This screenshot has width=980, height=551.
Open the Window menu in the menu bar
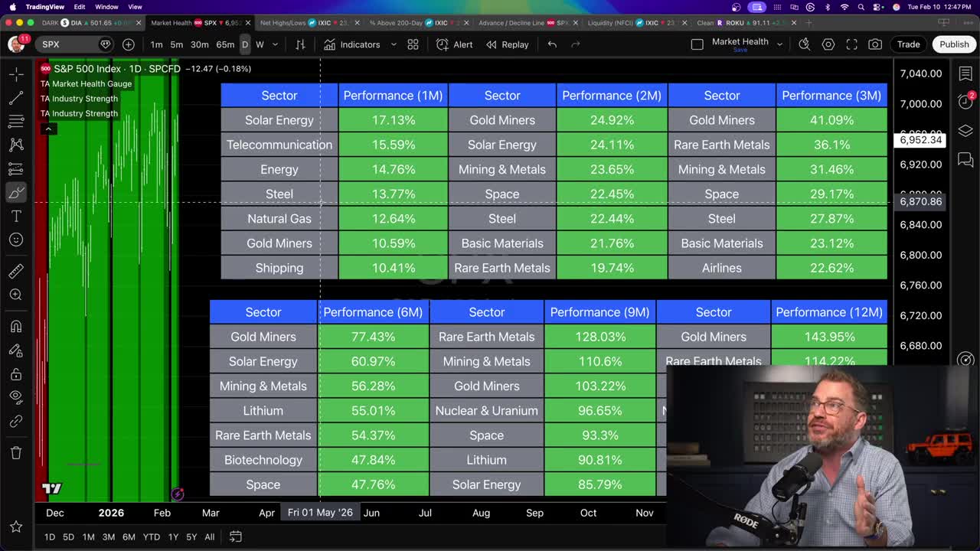[106, 5]
